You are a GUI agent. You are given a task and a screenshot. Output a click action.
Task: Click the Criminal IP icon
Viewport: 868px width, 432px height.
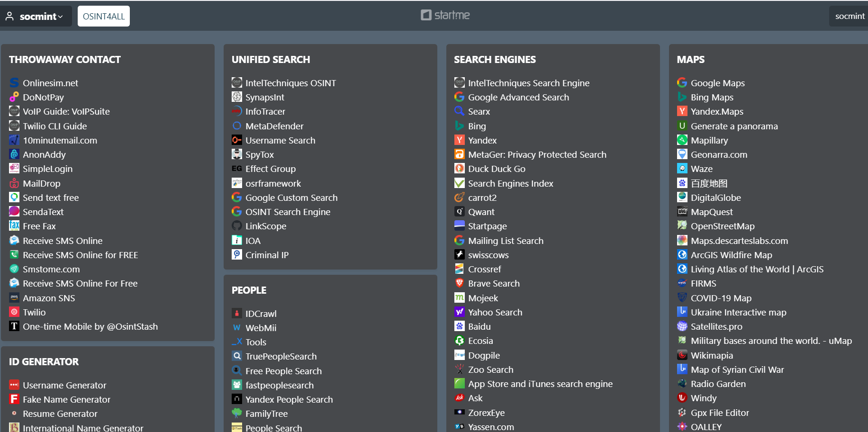(x=237, y=255)
